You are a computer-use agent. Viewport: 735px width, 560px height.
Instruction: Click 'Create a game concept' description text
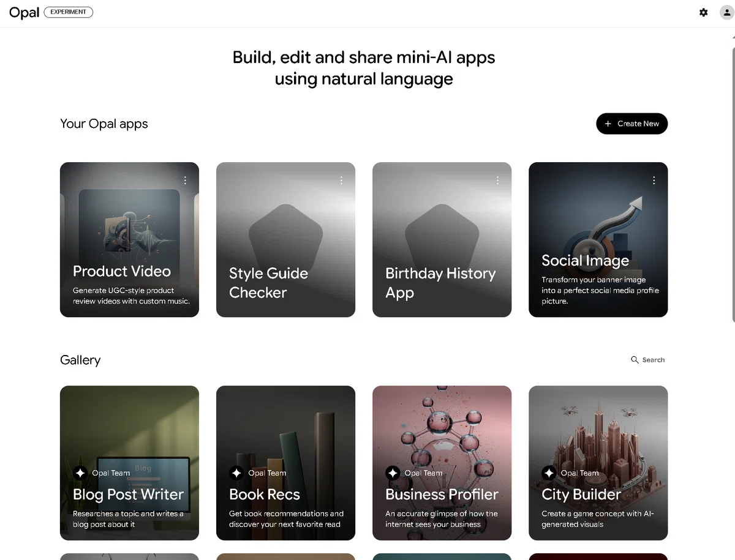pyautogui.click(x=598, y=519)
